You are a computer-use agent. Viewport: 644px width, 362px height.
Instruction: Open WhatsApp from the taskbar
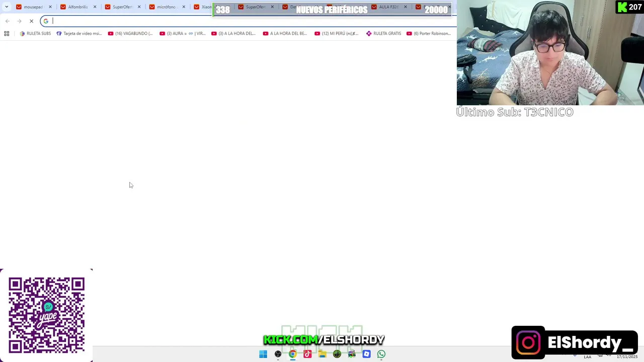381,354
